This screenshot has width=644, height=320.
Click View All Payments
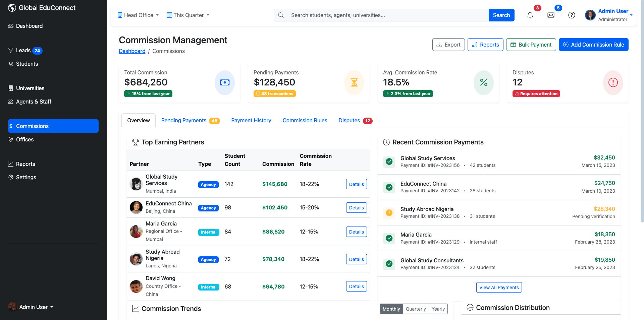(499, 287)
